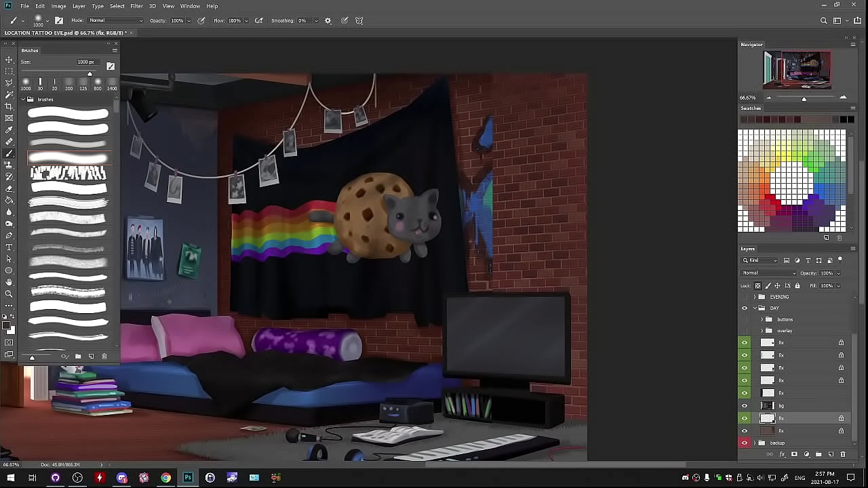Click the foreground color swatch
This screenshot has height=488, width=868.
(x=7, y=327)
